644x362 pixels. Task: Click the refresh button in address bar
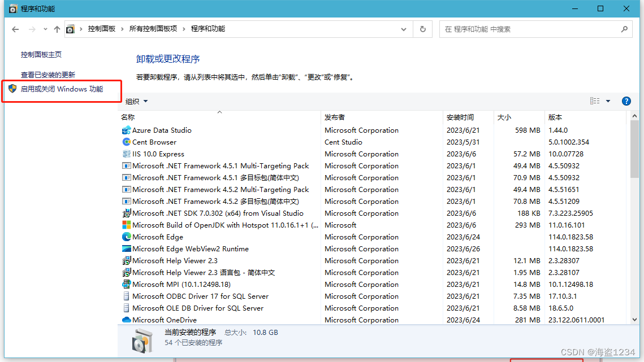pyautogui.click(x=422, y=29)
